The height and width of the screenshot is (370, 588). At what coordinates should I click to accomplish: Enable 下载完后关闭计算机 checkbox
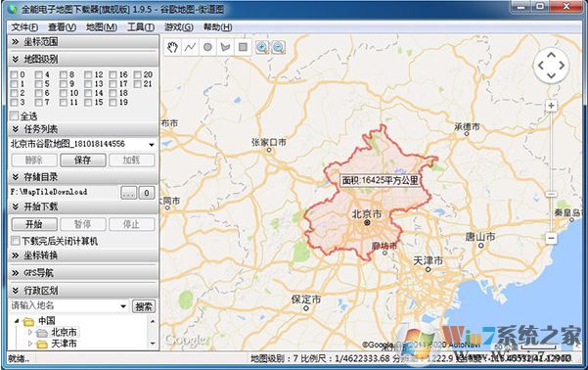tap(15, 241)
